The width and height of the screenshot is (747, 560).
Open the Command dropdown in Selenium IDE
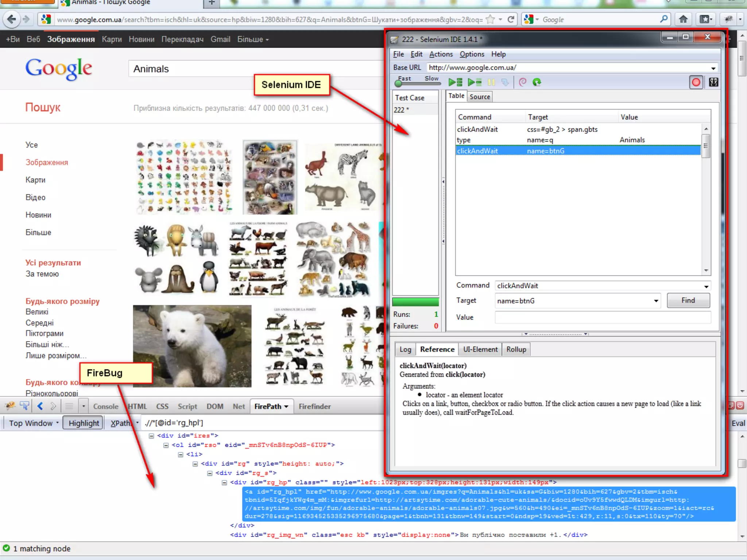tap(706, 286)
